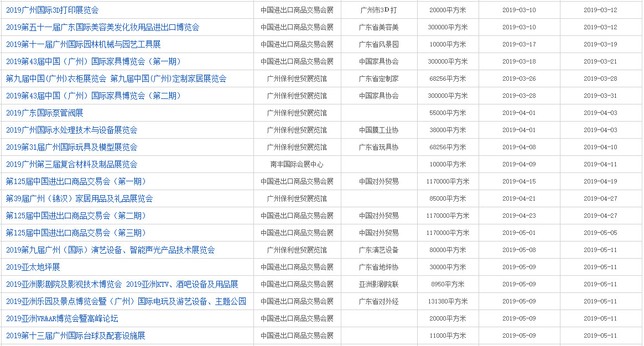Viewport: 644px width, 346px height.
Task: Open 2019第十三届广州国际台球及配套设施展 link
Action: pos(76,335)
